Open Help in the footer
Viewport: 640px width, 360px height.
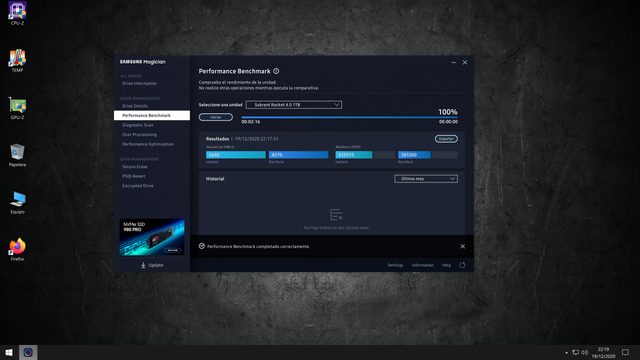pos(446,265)
